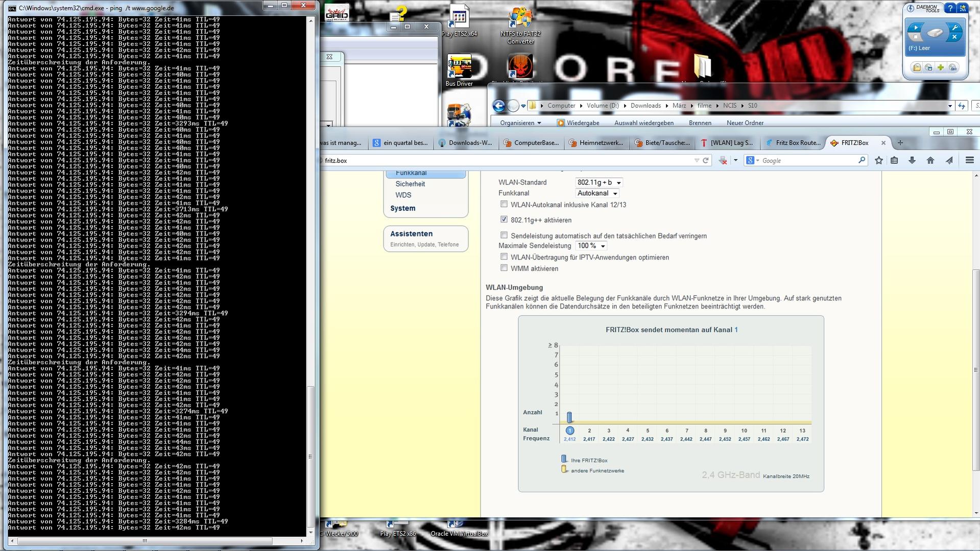The image size is (980, 551).
Task: Click the download helper icon with red X
Action: tap(723, 160)
